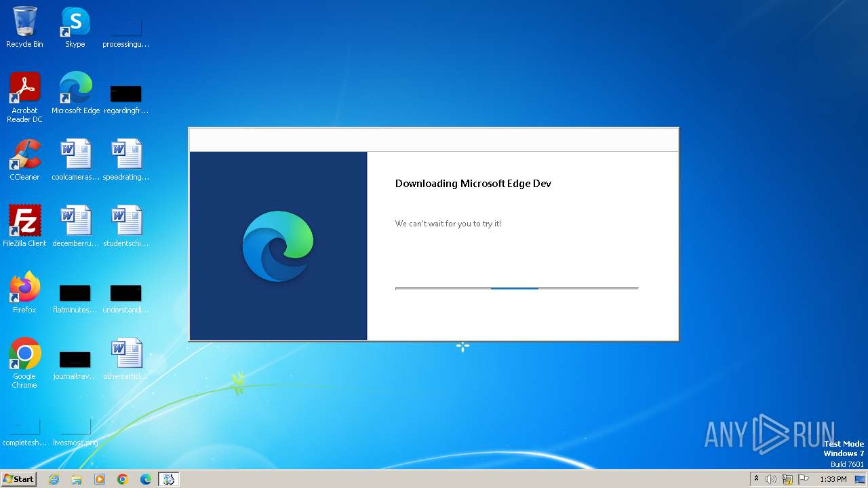Screen dimensions: 868x488
Task: Open the Google Chrome desktop shortcut
Action: (x=24, y=363)
